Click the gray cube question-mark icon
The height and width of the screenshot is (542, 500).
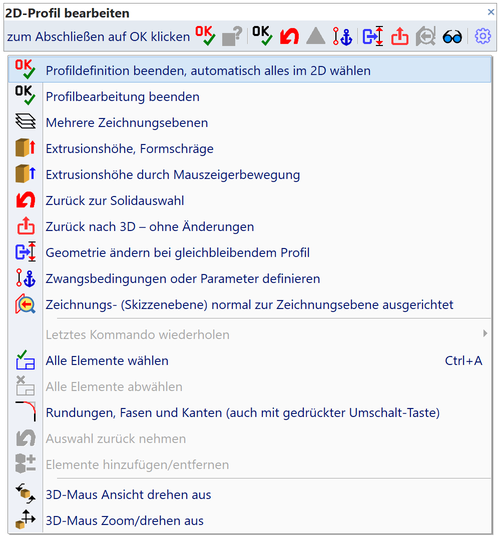(x=232, y=36)
